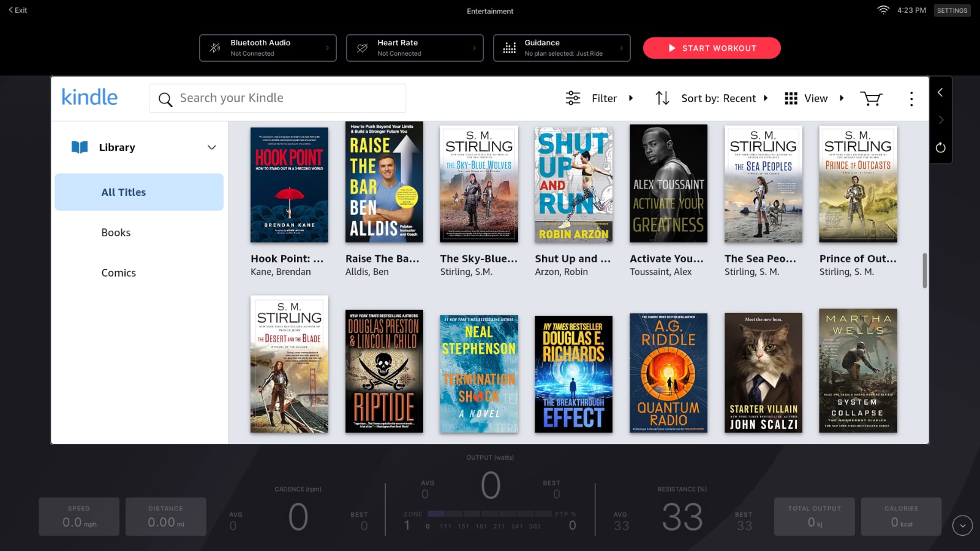This screenshot has height=551, width=980.
Task: Click the 4:23 PM clock
Action: click(911, 10)
